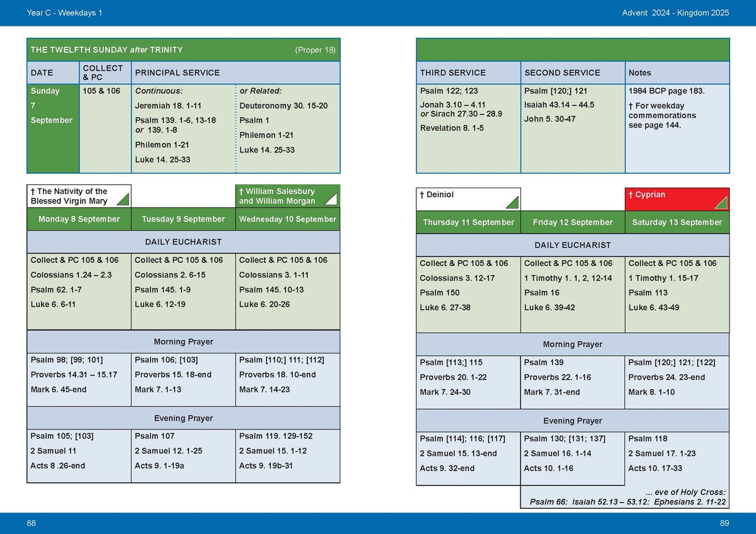Select the Tuesday 9 September header
The height and width of the screenshot is (534, 756).
[x=183, y=219]
